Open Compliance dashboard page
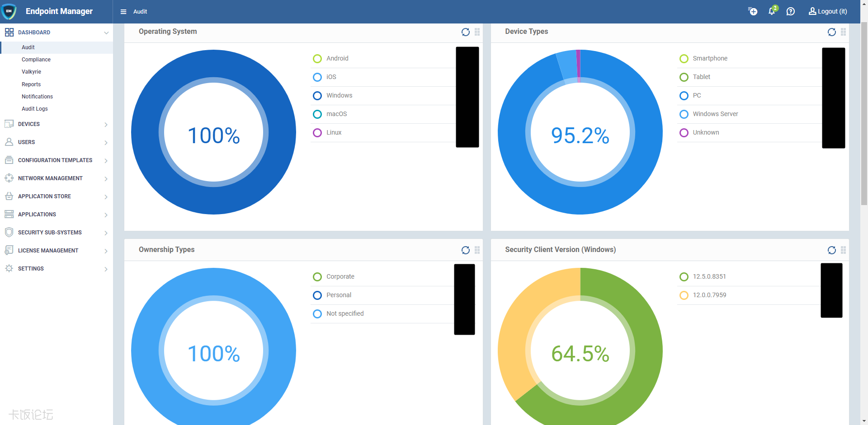Screen dimensions: 868x425 pyautogui.click(x=36, y=60)
